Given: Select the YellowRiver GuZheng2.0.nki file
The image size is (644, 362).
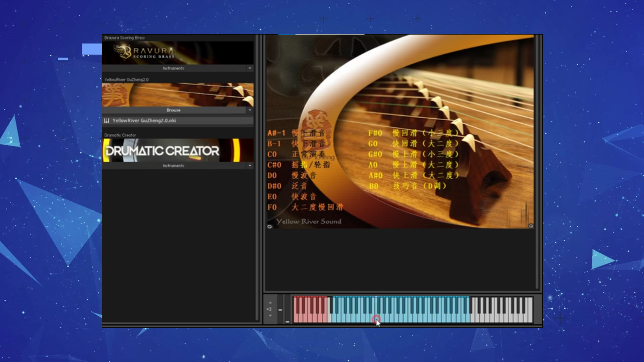Looking at the screenshot, I should click(x=178, y=120).
